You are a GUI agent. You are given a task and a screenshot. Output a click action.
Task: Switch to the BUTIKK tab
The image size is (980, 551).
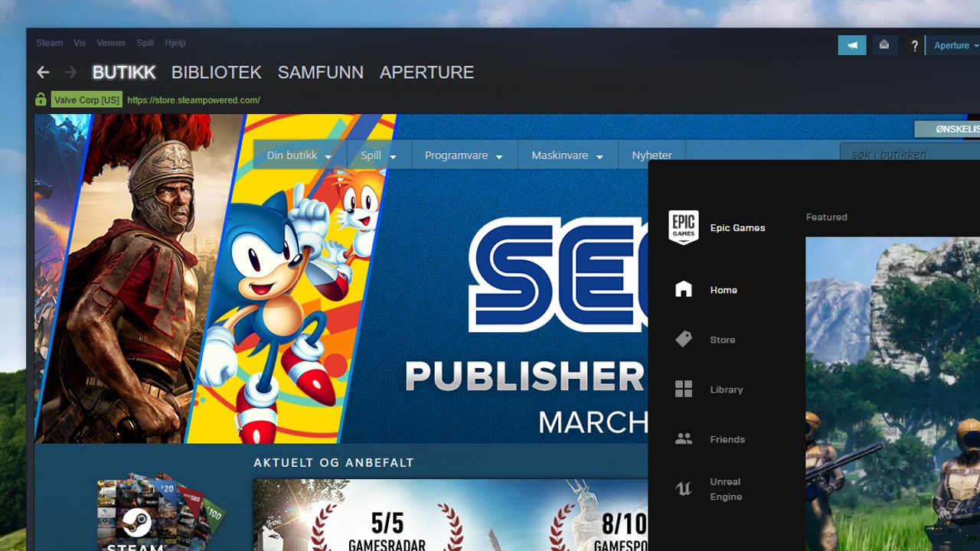point(124,73)
